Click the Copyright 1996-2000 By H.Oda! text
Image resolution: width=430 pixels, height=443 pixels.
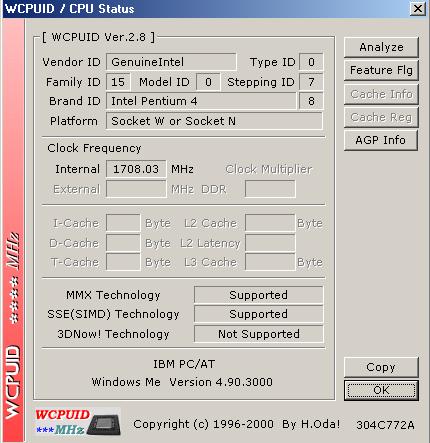(x=237, y=424)
